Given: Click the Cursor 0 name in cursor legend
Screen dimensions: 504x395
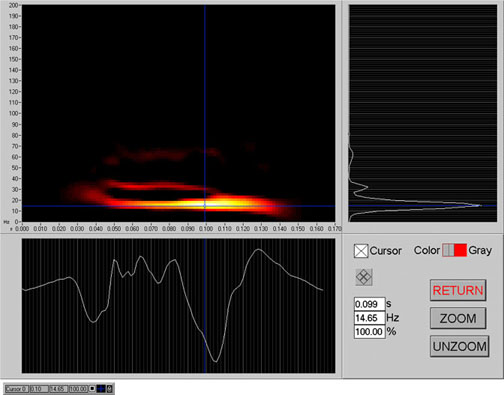Looking at the screenshot, I should [x=17, y=389].
